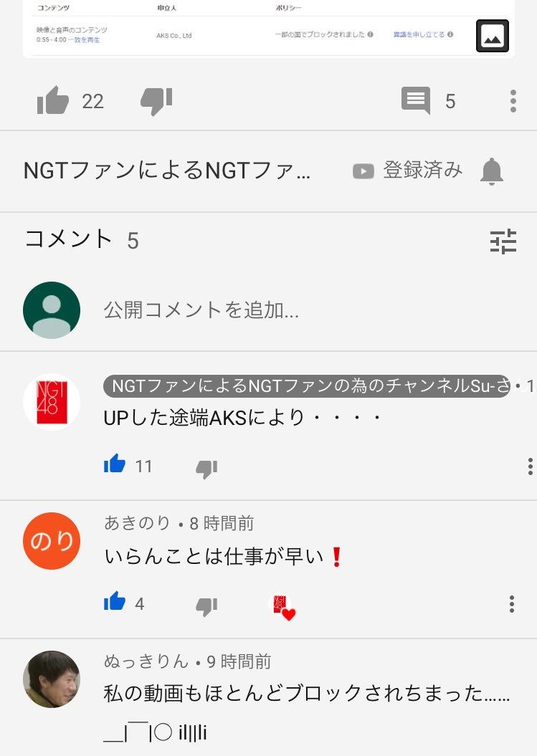
Task: Tap the creator heart badge on あきのり's comment
Action: tap(282, 606)
